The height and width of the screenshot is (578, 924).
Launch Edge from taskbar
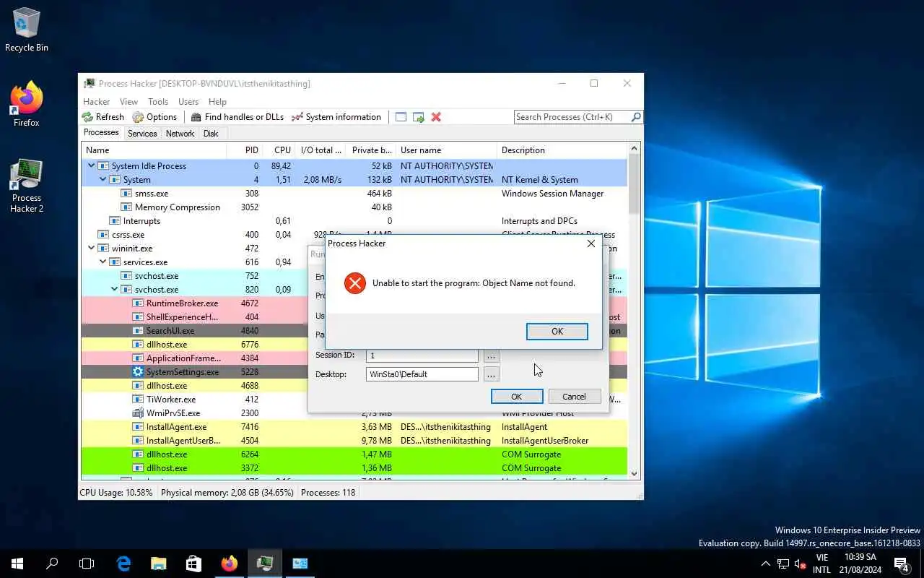click(123, 564)
